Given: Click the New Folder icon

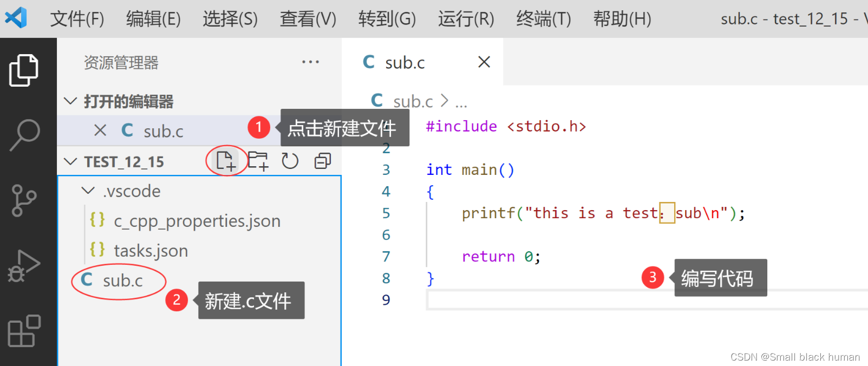Looking at the screenshot, I should coord(258,161).
